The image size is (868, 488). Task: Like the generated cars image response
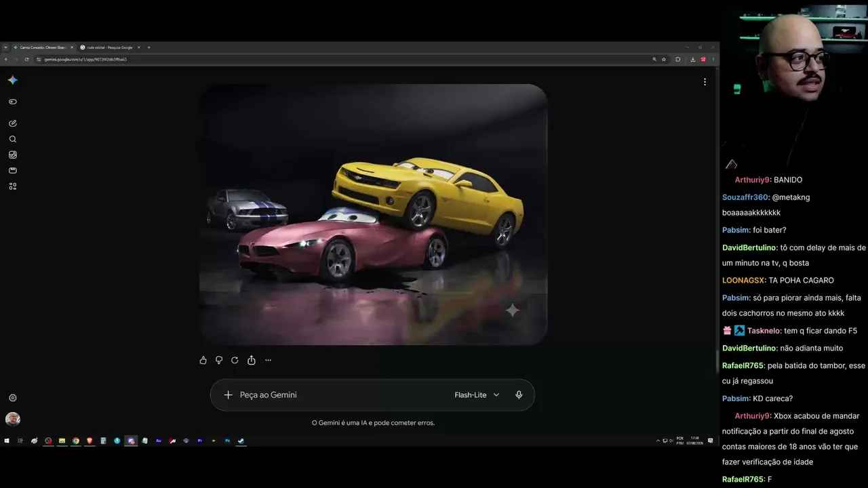[203, 361]
